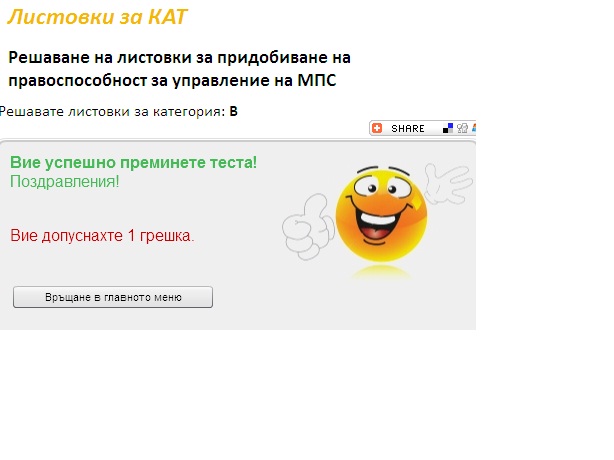Click the text Поздравления!

(x=65, y=182)
